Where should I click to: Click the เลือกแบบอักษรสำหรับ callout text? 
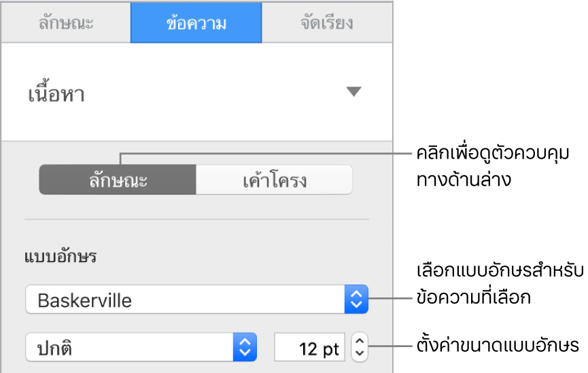pos(500,272)
